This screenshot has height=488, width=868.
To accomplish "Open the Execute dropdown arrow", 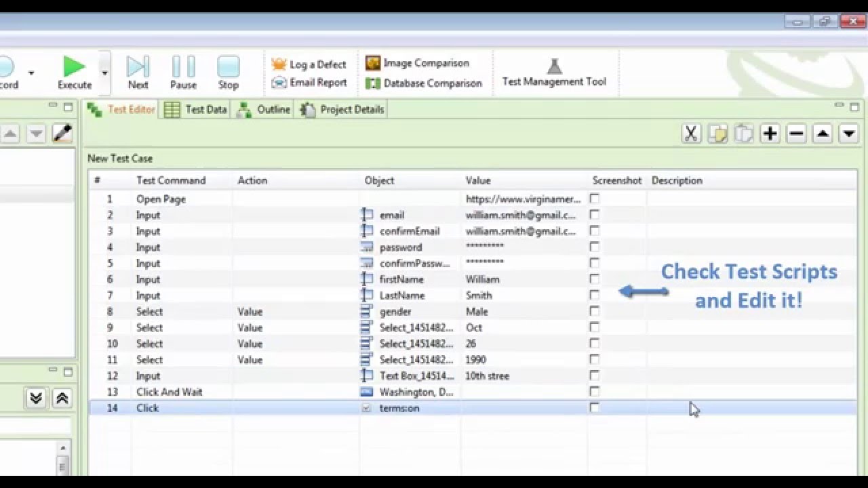I will [104, 73].
